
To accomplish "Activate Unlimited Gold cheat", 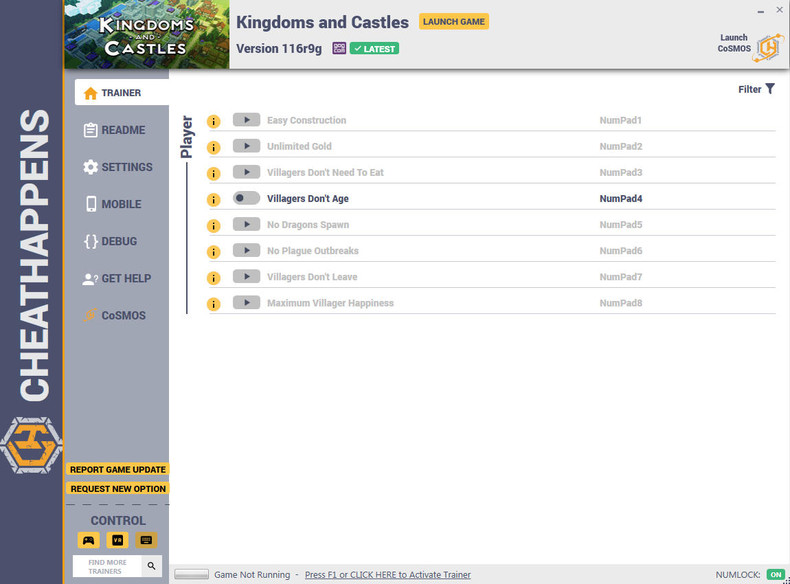I will tap(246, 146).
